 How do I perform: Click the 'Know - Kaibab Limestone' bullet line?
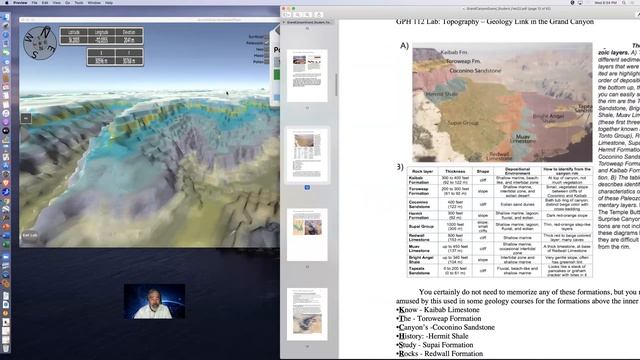click(438, 310)
